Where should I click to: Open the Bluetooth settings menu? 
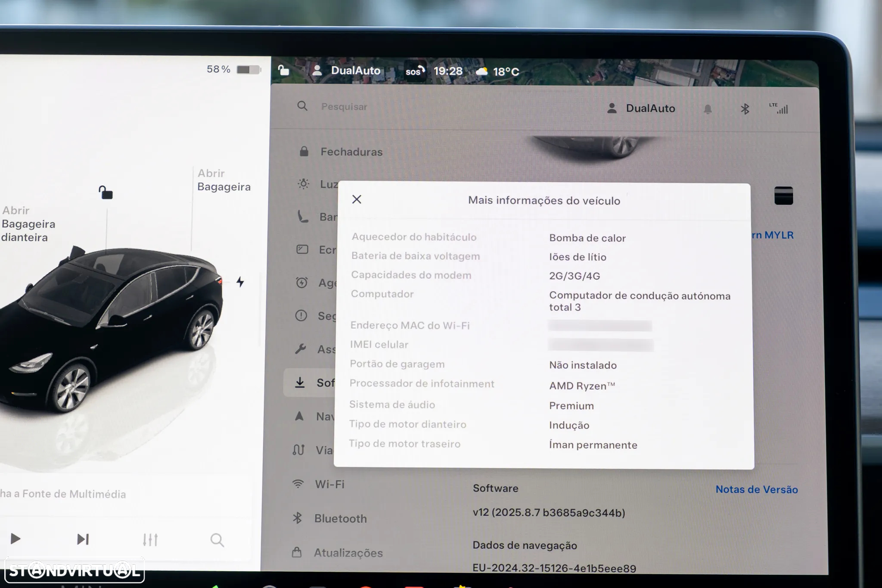(x=329, y=518)
